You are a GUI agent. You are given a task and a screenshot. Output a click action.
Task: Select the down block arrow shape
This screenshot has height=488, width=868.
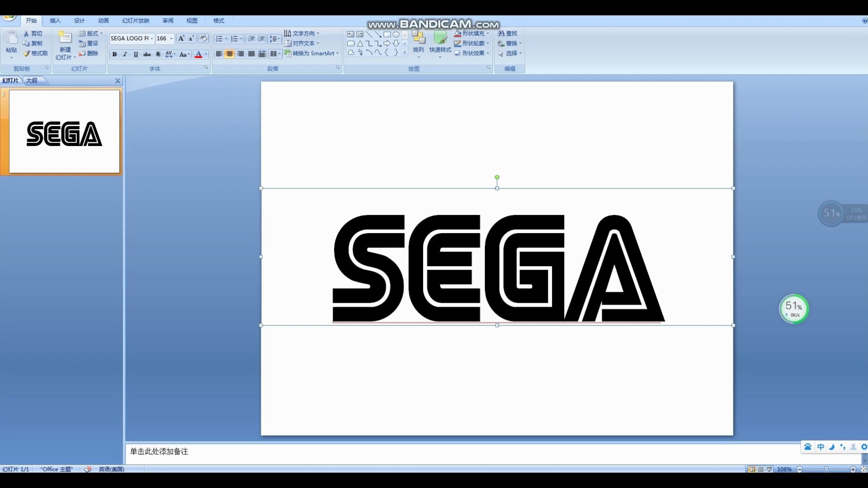pyautogui.click(x=396, y=44)
